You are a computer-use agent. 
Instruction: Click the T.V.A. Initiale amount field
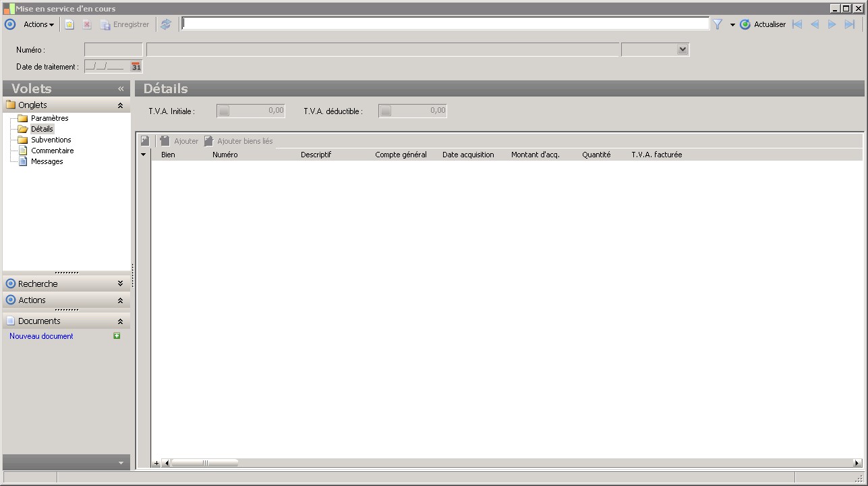coord(251,111)
